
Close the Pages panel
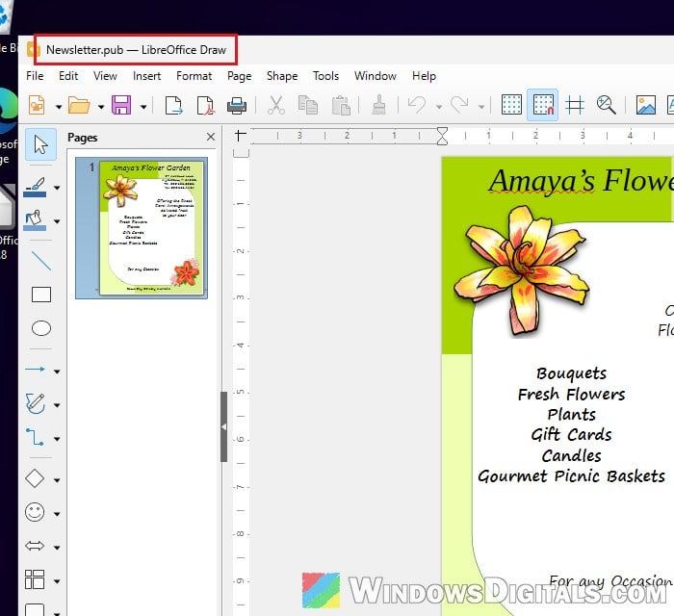[211, 137]
